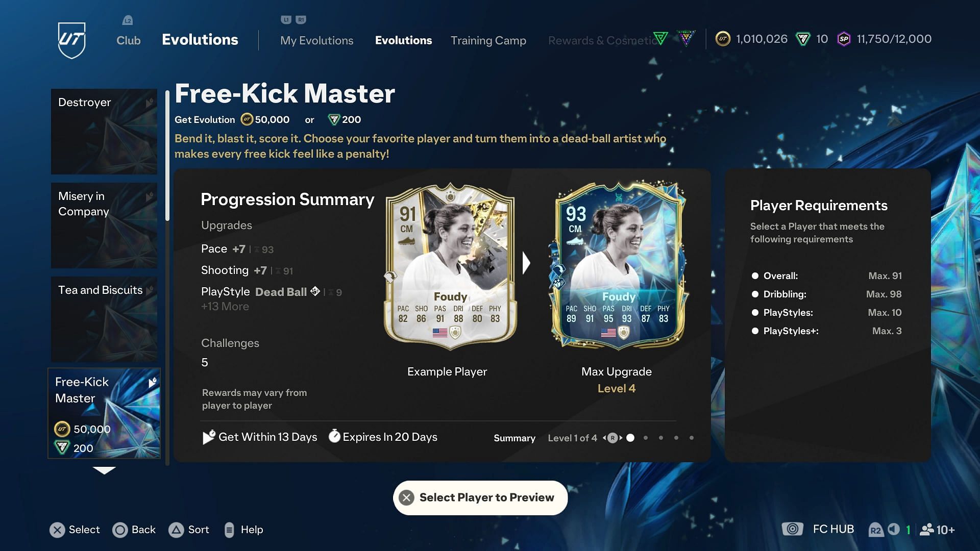Click the evolutions list scrollbar
The height and width of the screenshot is (551, 980).
pyautogui.click(x=167, y=156)
